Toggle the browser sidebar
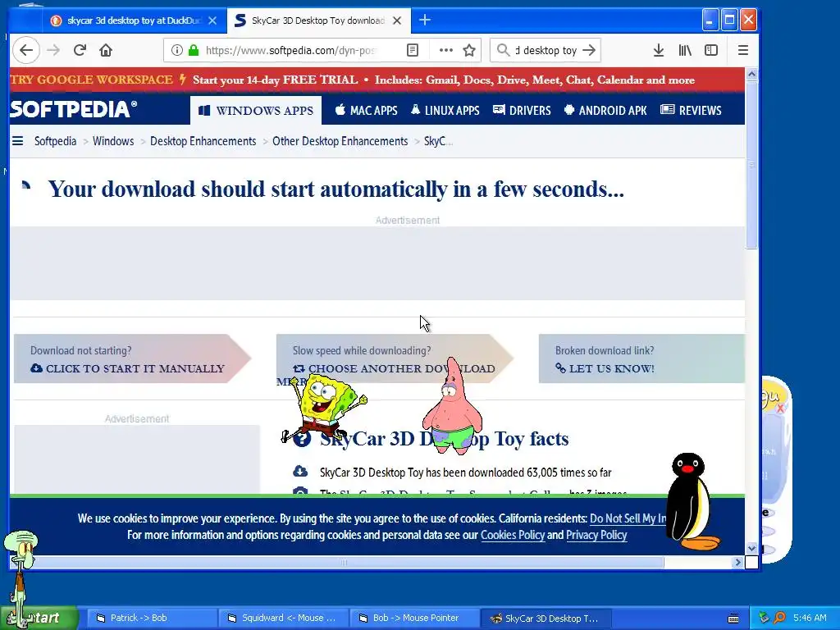This screenshot has height=630, width=840. (x=711, y=50)
